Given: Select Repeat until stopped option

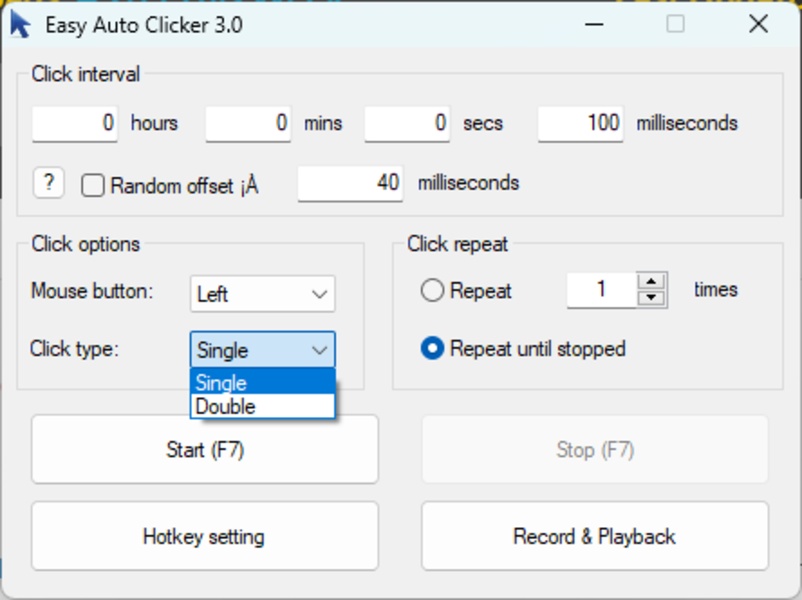Looking at the screenshot, I should [433, 349].
